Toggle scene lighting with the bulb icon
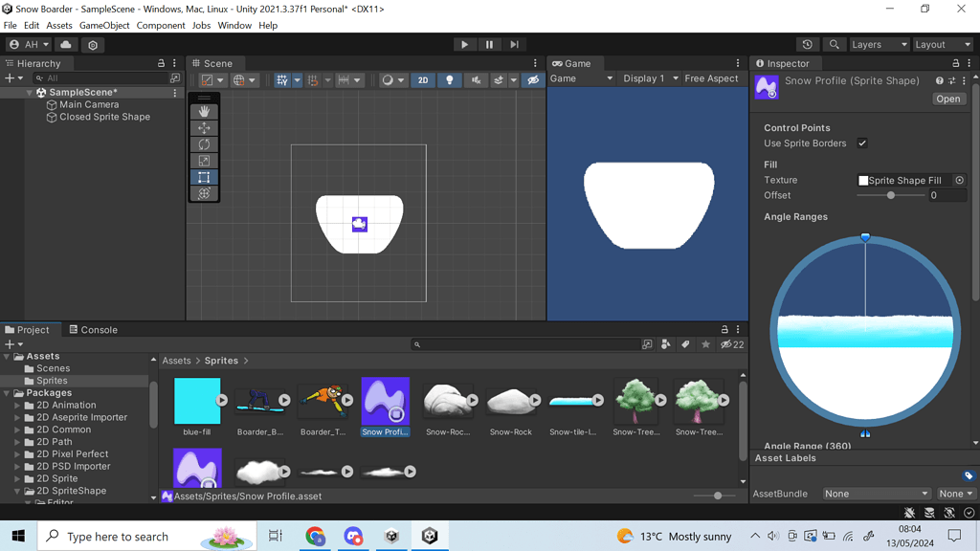Viewport: 980px width, 551px height. pos(449,80)
